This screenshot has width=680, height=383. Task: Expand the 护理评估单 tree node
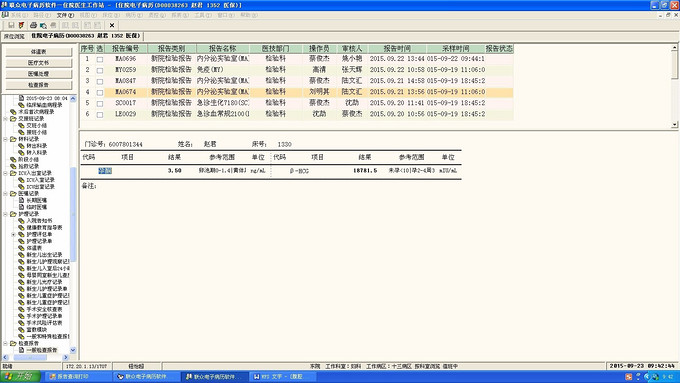[13, 234]
